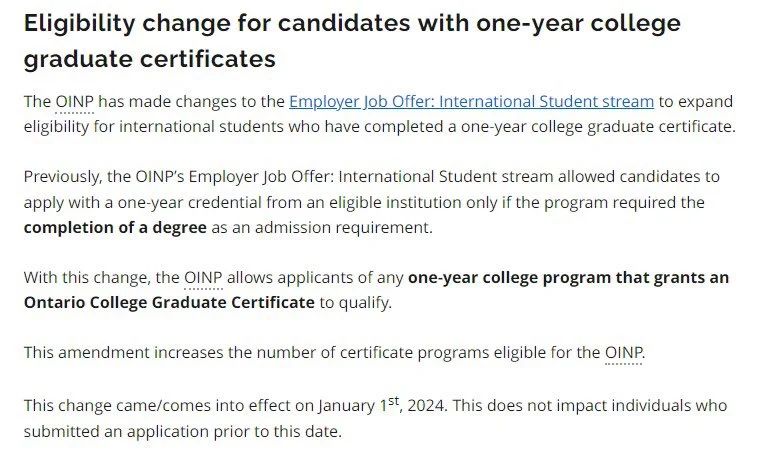Image resolution: width=757 pixels, height=458 pixels.
Task: Click the phrase "as an admission requirement"
Action: pyautogui.click(x=322, y=227)
